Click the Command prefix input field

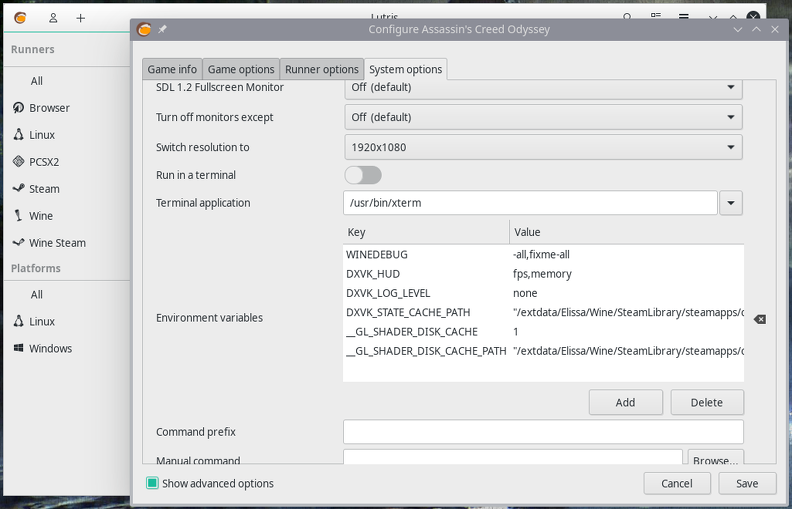[543, 432]
